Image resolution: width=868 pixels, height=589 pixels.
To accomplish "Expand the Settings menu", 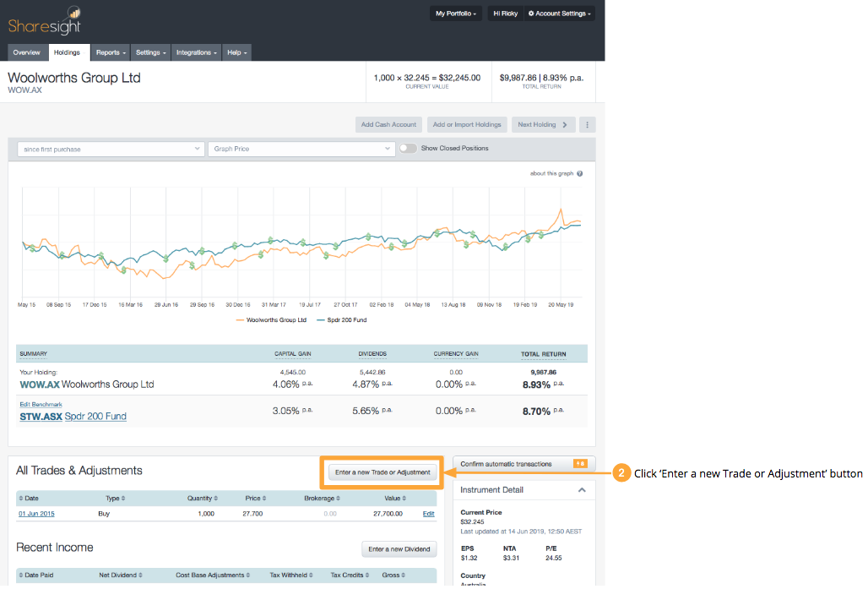I will (x=150, y=52).
